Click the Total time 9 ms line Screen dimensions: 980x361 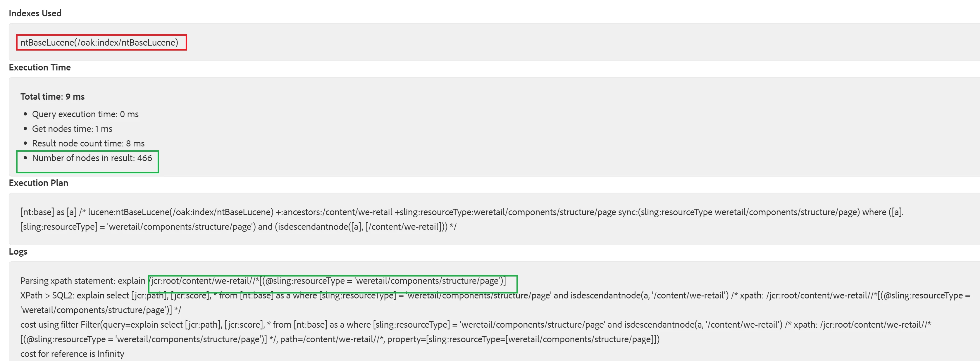(53, 97)
